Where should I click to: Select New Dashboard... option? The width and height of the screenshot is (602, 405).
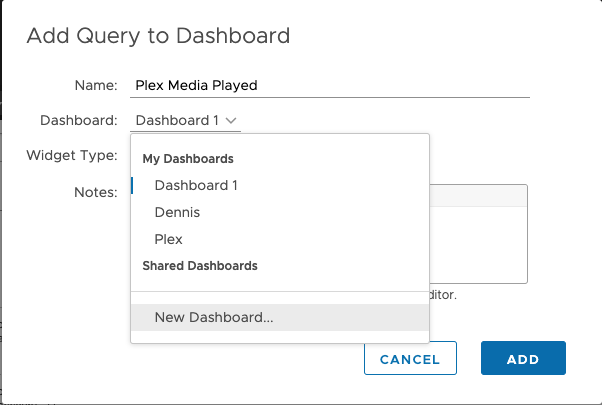(x=214, y=317)
